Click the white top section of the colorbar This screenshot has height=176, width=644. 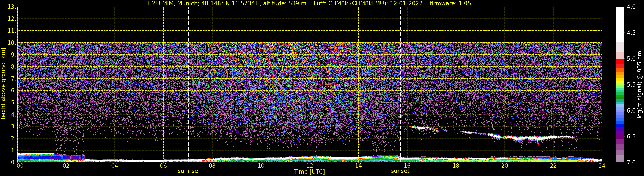[x=620, y=24]
